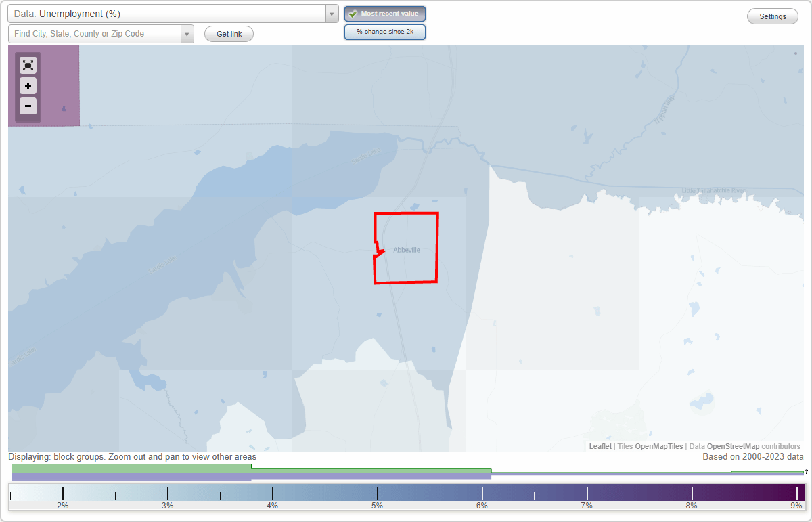This screenshot has width=812, height=522.
Task: Click the purple histogram distribution bar
Action: (x=131, y=477)
